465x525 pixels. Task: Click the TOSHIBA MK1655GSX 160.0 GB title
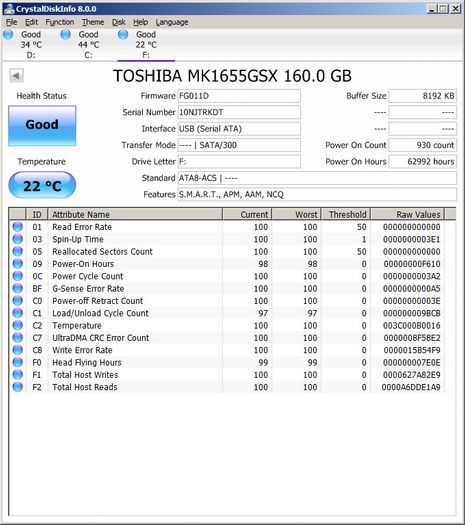click(x=232, y=76)
